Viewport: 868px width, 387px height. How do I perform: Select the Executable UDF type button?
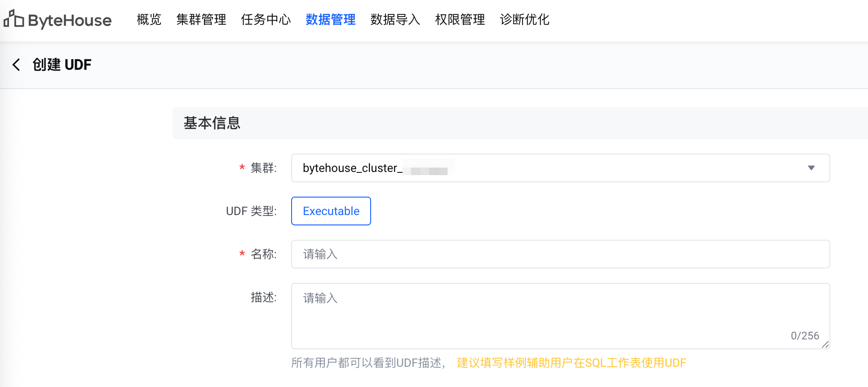pyautogui.click(x=331, y=211)
